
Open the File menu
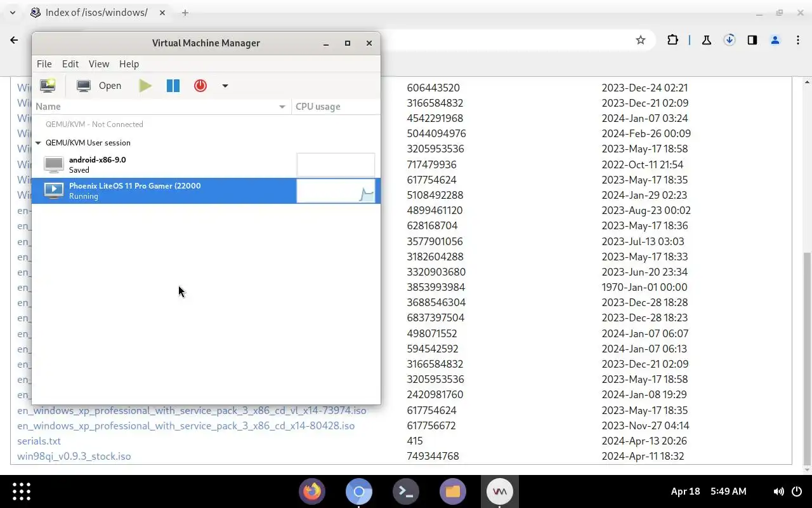(44, 64)
